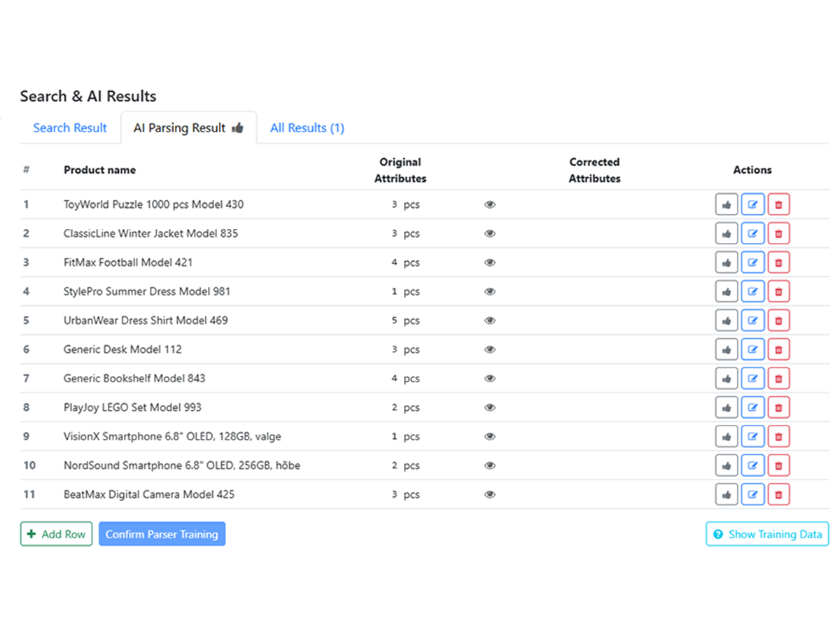Screen dimensions: 840x630
Task: Approve VisionX Smartphone row with thumbs-up
Action: [727, 437]
